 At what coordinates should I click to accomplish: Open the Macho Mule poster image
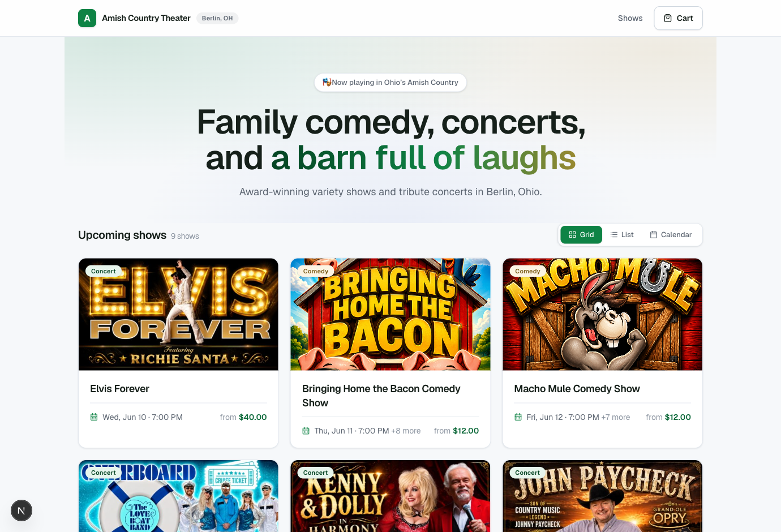tap(603, 315)
